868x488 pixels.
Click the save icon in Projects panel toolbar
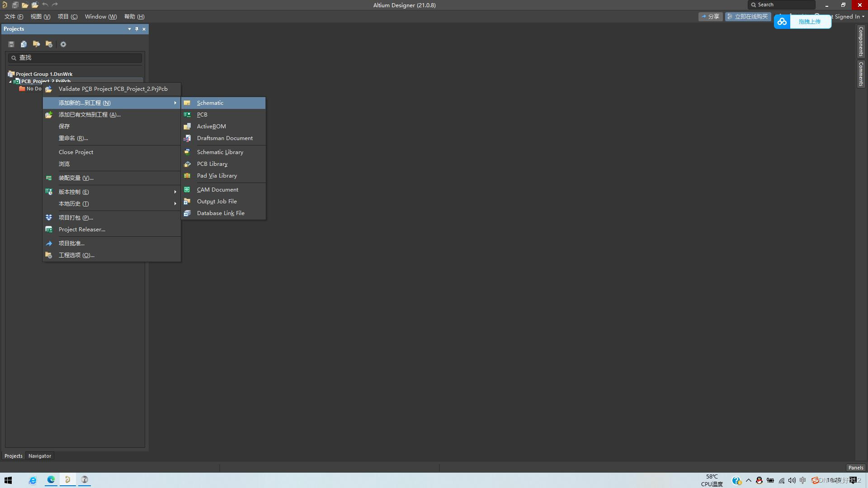tap(11, 44)
